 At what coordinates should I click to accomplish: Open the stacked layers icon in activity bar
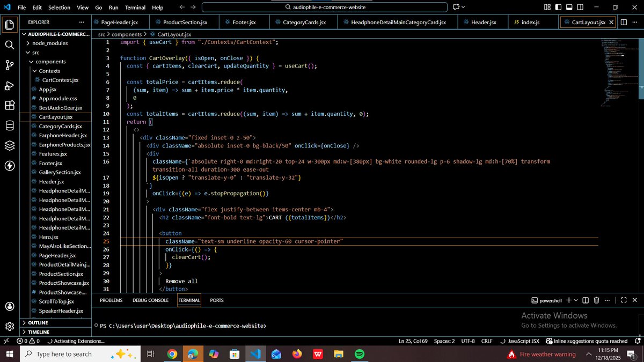tap(9, 145)
